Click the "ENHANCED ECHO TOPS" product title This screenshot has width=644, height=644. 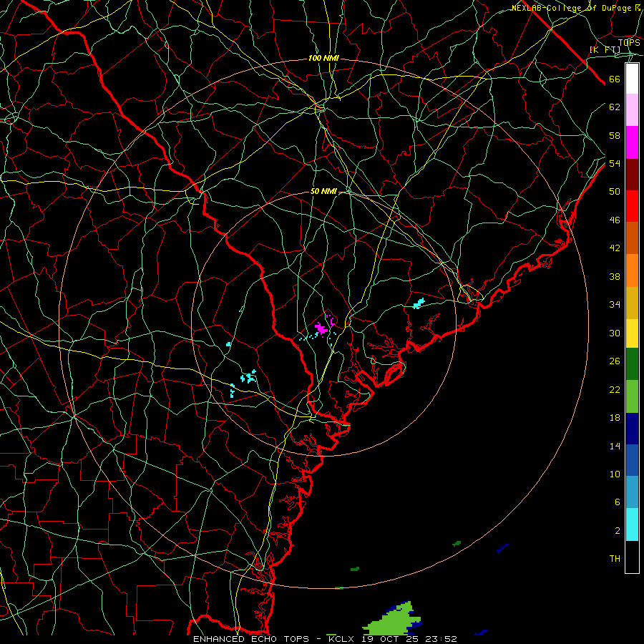click(251, 639)
